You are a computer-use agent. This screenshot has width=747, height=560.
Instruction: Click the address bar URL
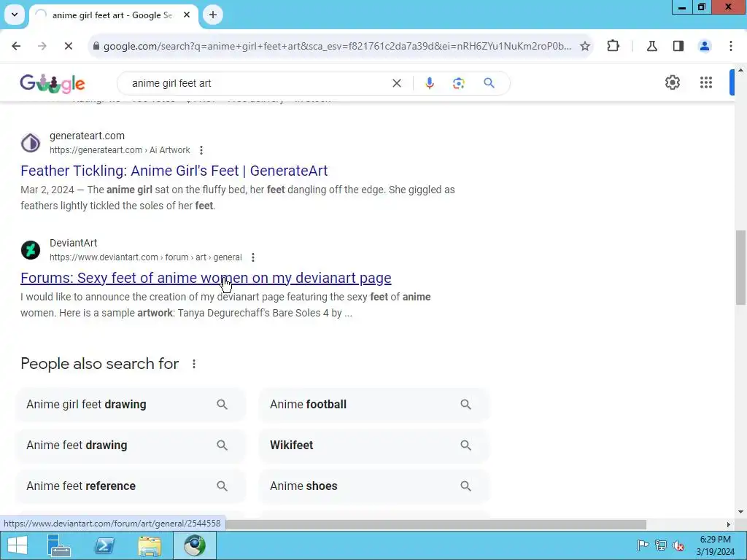click(337, 46)
